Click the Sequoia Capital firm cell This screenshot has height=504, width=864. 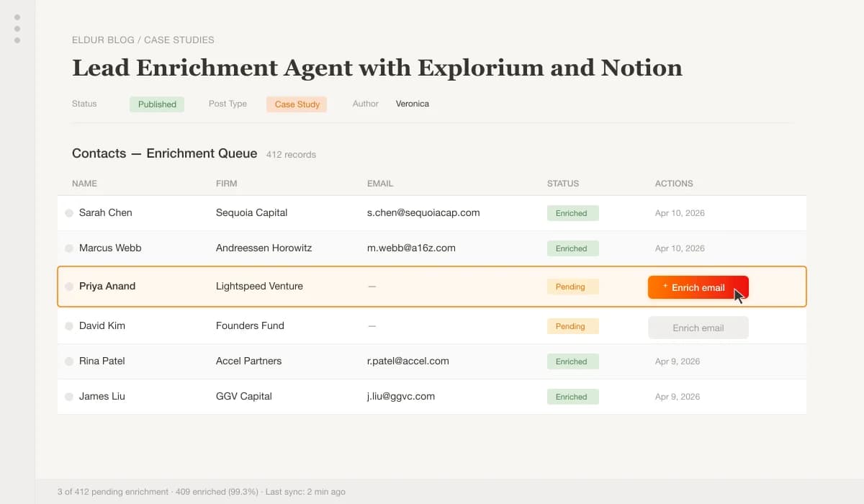[251, 212]
